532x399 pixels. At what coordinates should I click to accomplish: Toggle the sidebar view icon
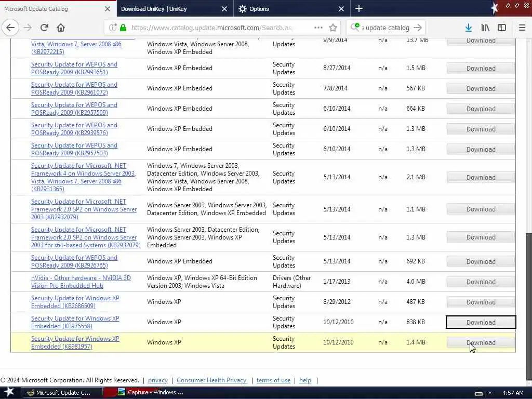tap(502, 28)
